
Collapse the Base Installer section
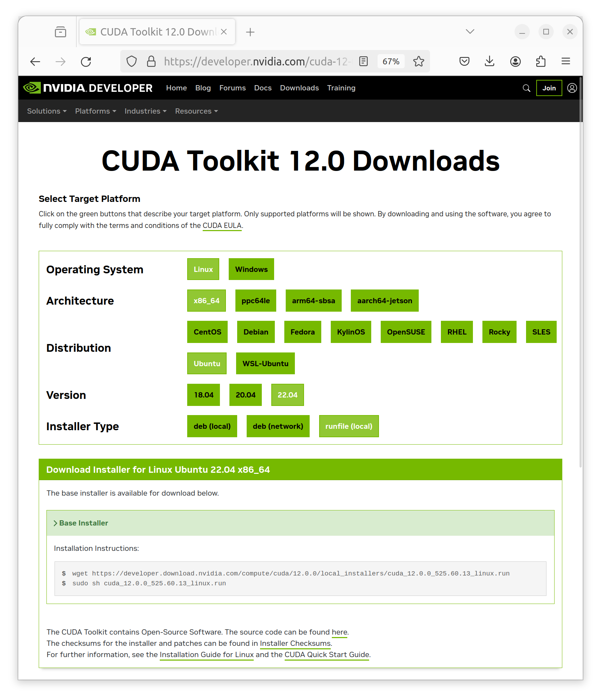(300, 523)
